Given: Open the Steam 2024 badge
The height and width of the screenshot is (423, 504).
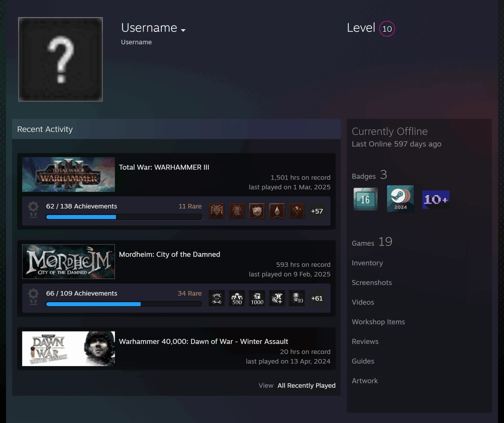Looking at the screenshot, I should tap(400, 199).
